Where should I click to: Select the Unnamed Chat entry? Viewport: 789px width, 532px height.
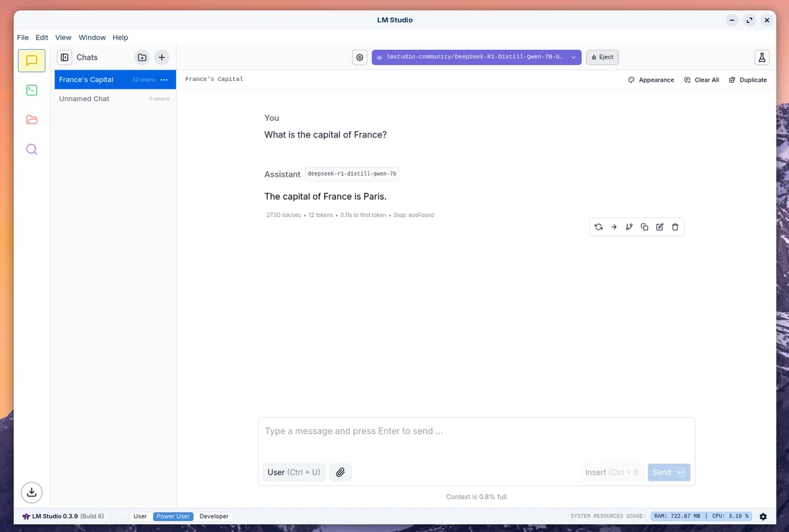[115, 99]
